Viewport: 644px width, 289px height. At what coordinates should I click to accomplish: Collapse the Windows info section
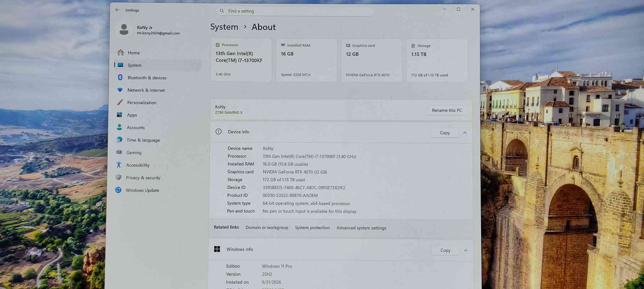click(466, 251)
